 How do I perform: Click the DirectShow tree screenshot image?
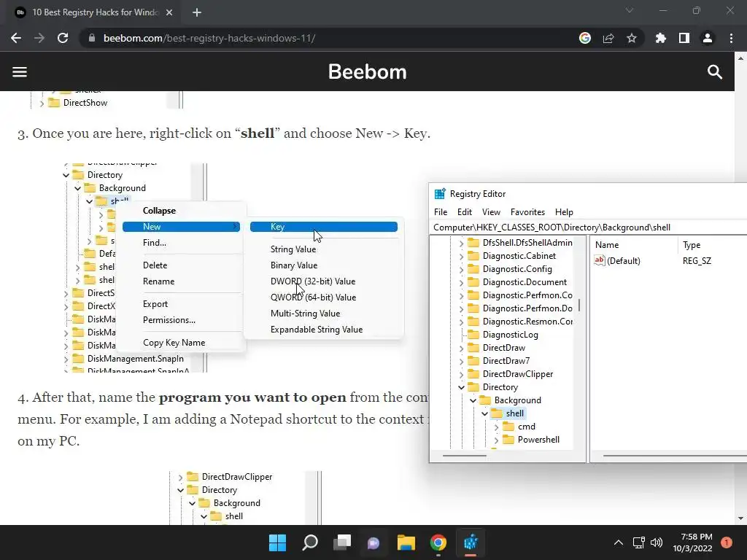click(x=107, y=100)
